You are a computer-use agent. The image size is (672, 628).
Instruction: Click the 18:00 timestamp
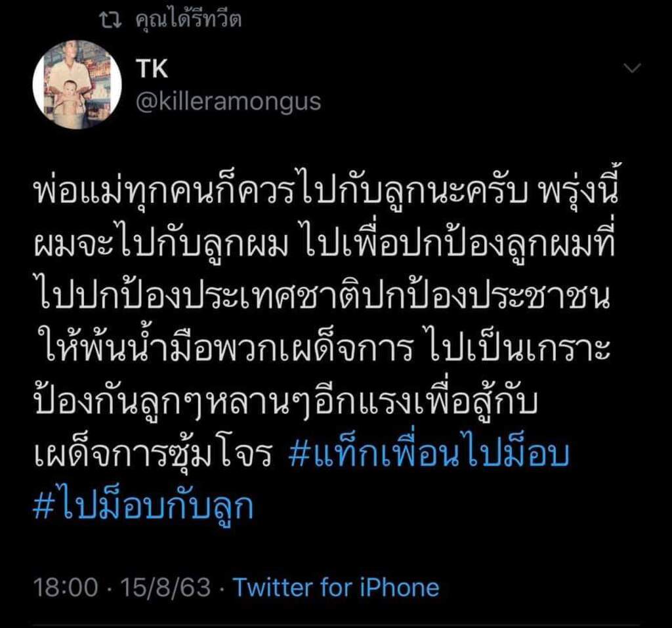pos(66,587)
